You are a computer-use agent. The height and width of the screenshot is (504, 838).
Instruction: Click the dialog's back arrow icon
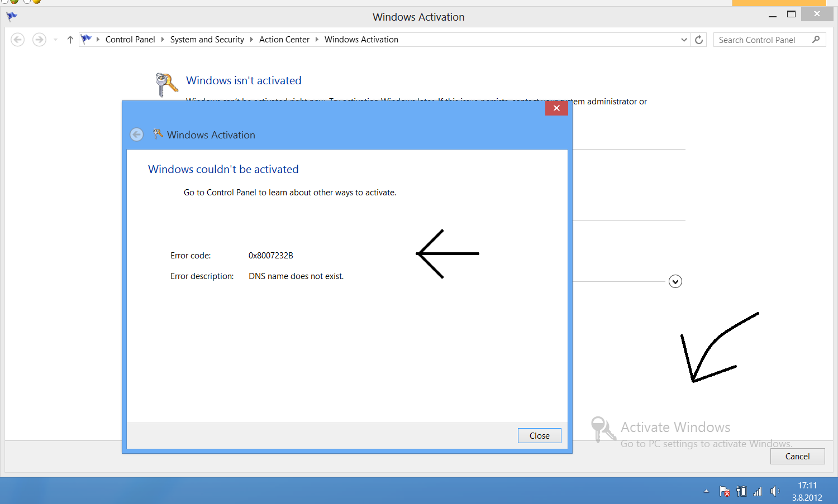pyautogui.click(x=137, y=135)
